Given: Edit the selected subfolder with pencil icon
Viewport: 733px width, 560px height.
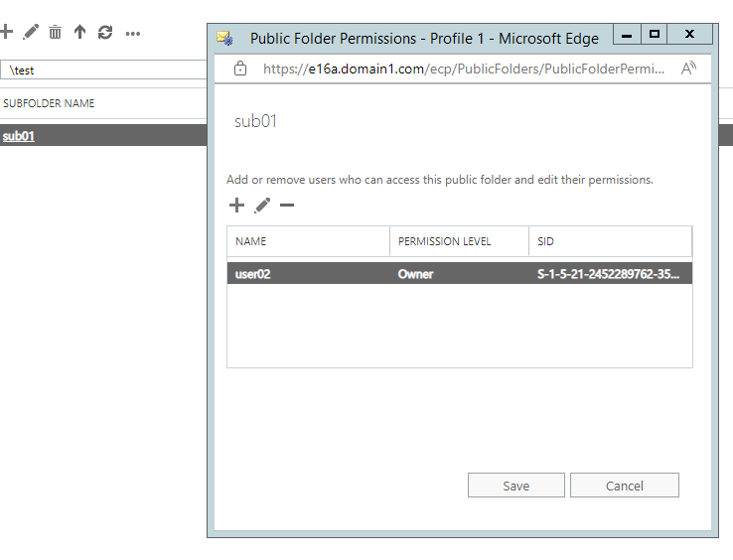Looking at the screenshot, I should (31, 32).
